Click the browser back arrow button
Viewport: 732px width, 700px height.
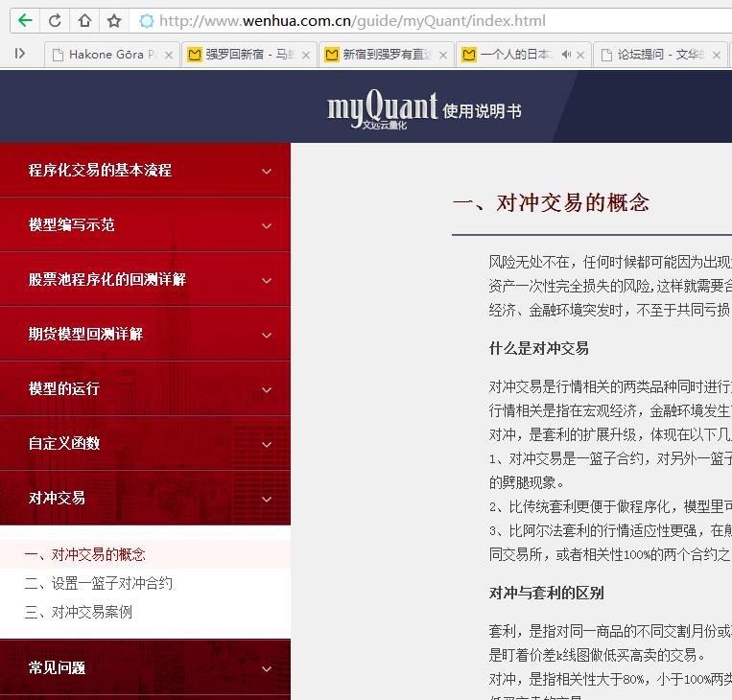(x=25, y=20)
